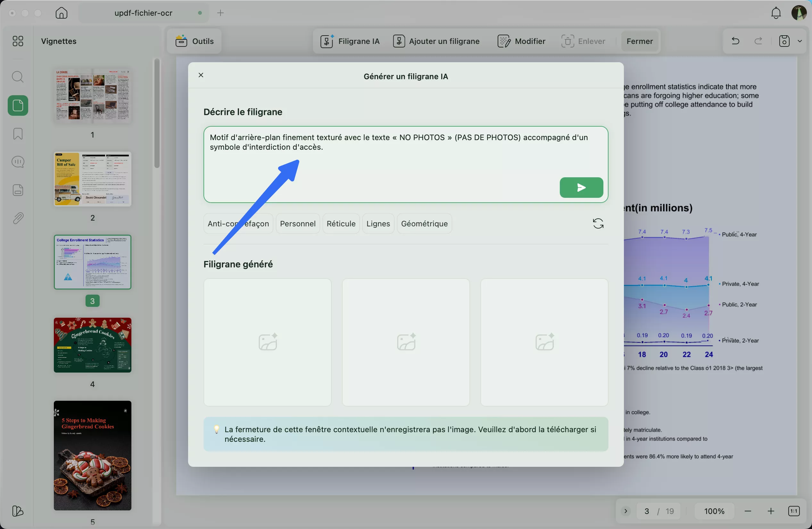Zoom in using the plus button
This screenshot has width=812, height=529.
coord(771,511)
